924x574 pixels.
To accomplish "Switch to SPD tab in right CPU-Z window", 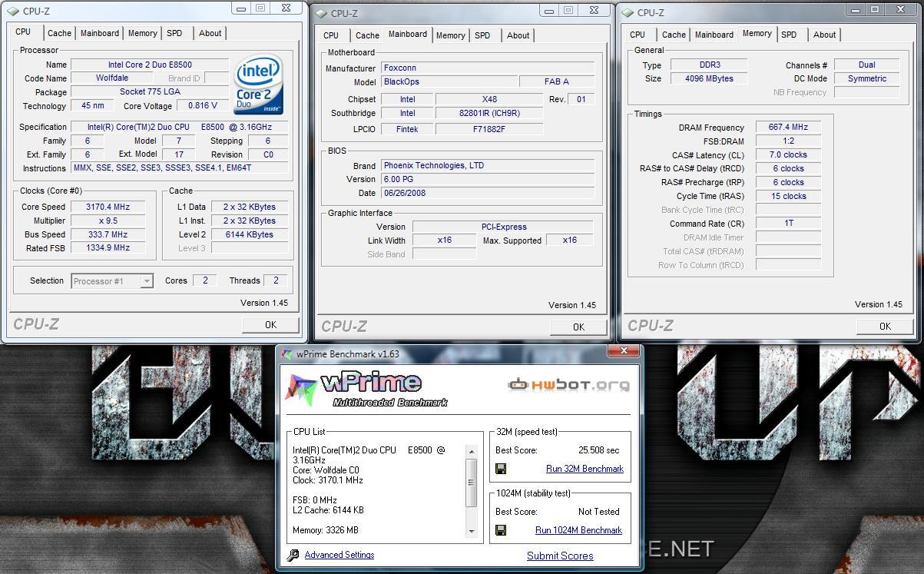I will coord(789,35).
